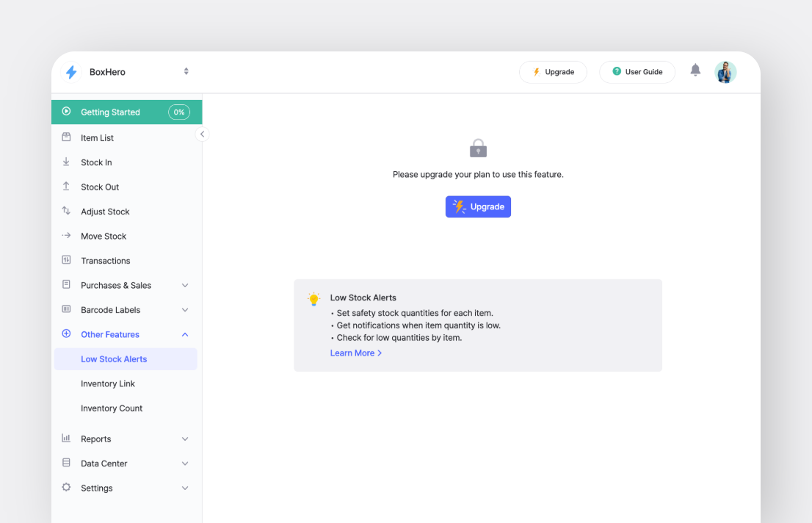Image resolution: width=812 pixels, height=523 pixels.
Task: Select the Stock In sidebar icon
Action: click(x=67, y=162)
